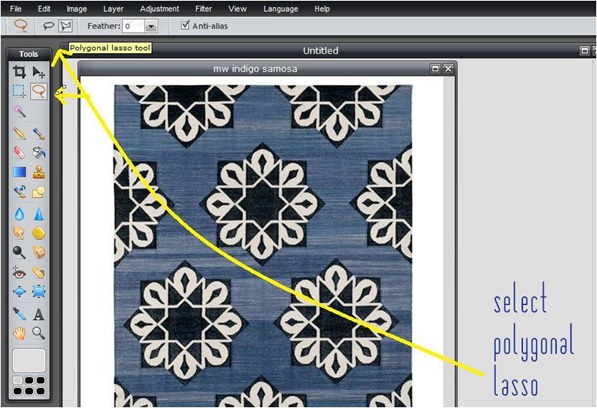The width and height of the screenshot is (597, 408).
Task: Select the Pinch tool
Action: click(x=38, y=292)
